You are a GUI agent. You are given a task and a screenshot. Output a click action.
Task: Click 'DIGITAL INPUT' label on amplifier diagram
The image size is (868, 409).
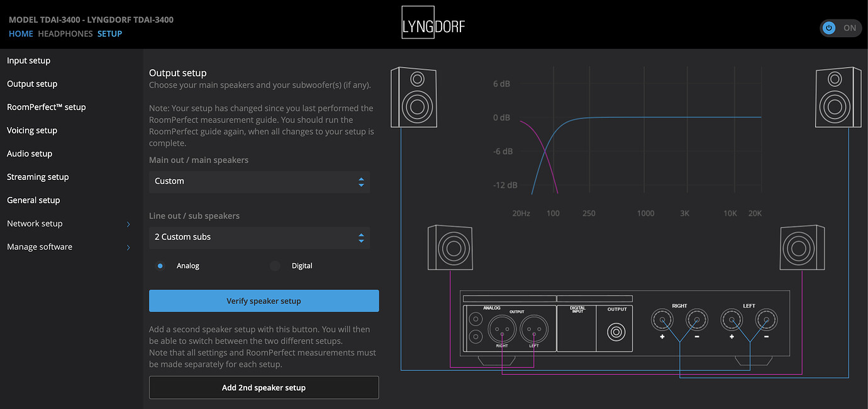(577, 309)
